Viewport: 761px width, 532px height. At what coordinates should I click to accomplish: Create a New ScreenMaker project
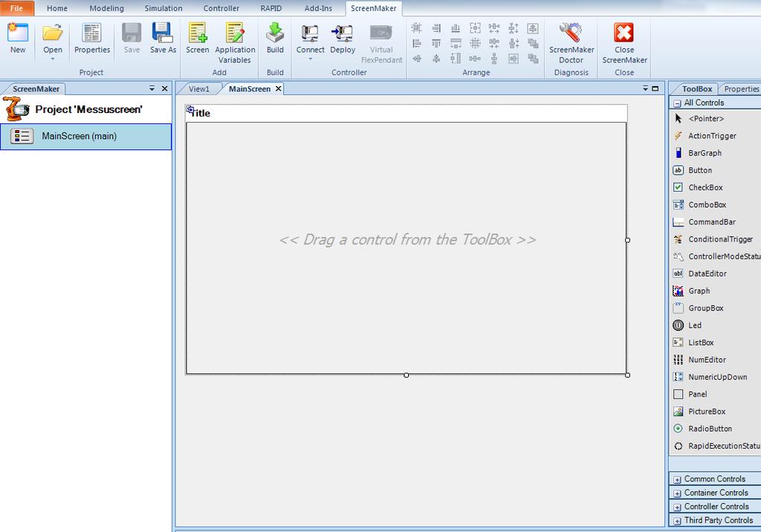click(18, 38)
